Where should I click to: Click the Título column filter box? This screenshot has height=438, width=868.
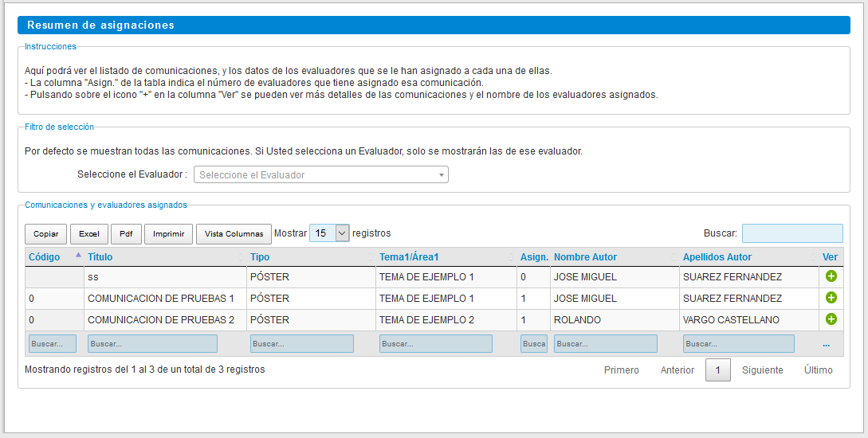(152, 344)
